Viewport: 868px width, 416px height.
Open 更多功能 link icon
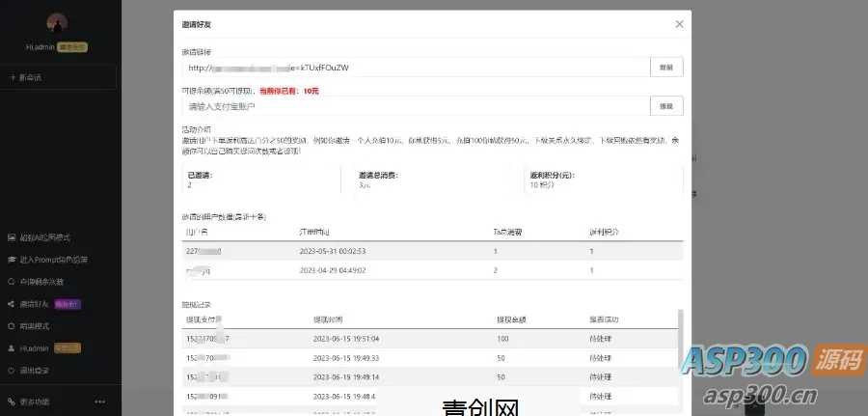(11, 402)
